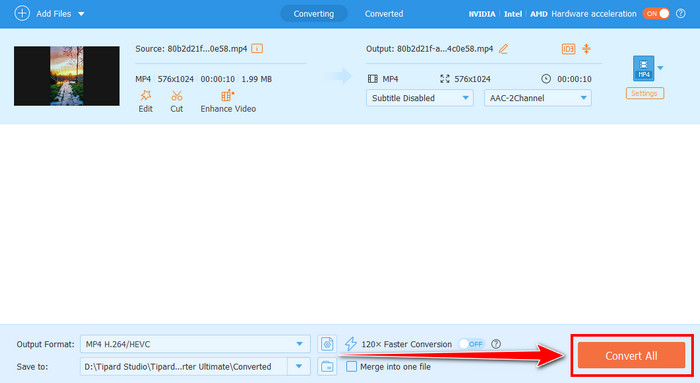Click output filename 80b2d21f-a...4c0e58.mp4
The height and width of the screenshot is (383, 700).
(x=445, y=49)
